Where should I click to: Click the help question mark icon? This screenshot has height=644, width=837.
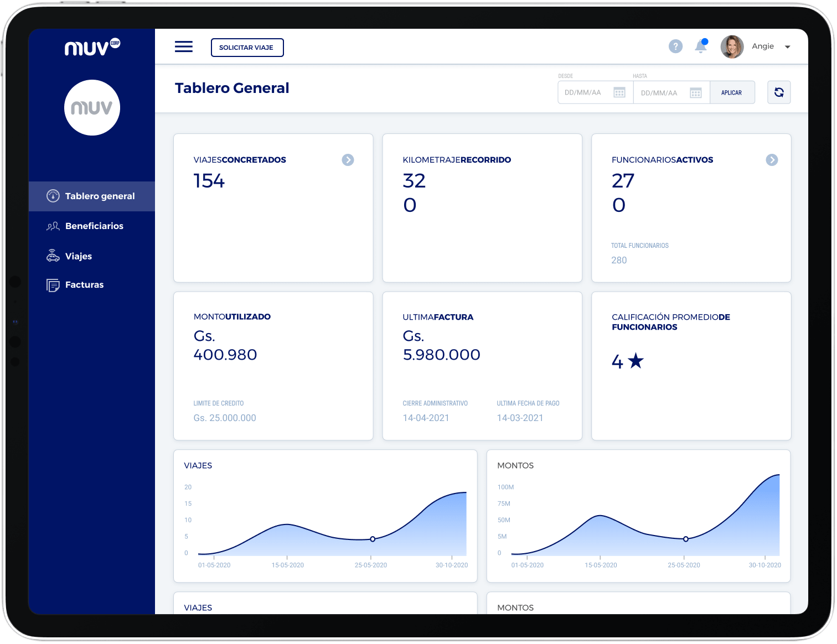click(x=675, y=46)
